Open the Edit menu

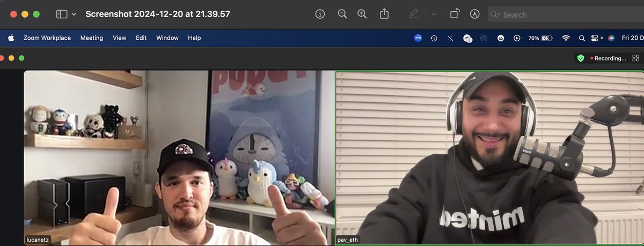pyautogui.click(x=141, y=38)
